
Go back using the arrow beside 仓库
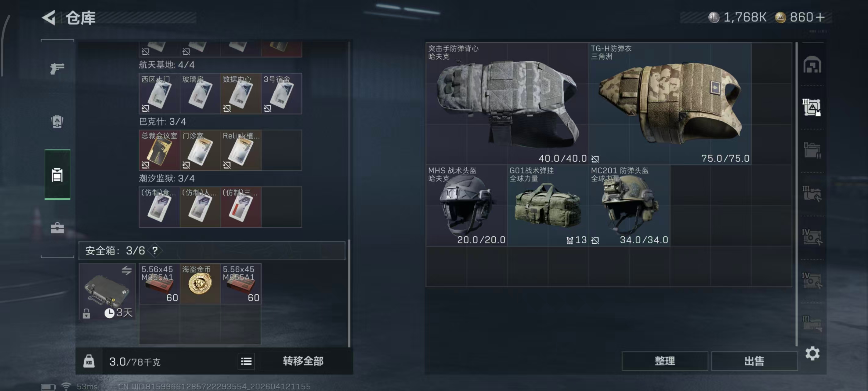click(x=49, y=17)
